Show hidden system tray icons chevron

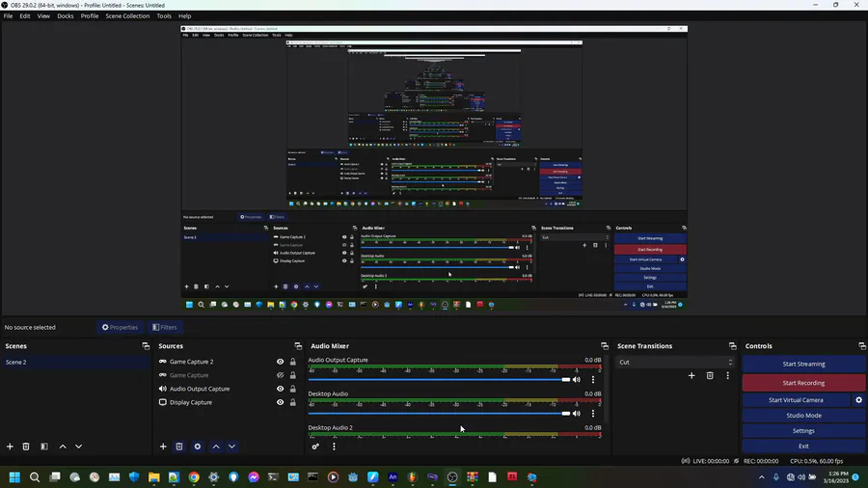pyautogui.click(x=761, y=477)
